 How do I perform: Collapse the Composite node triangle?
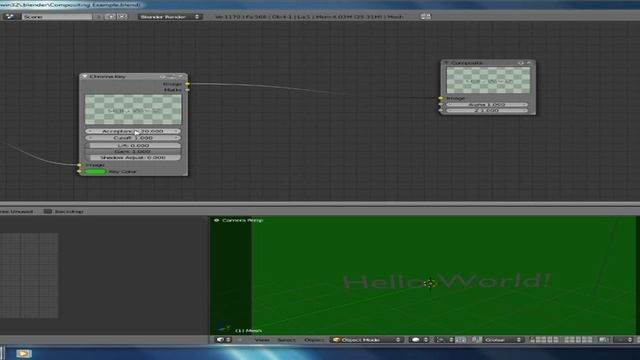point(446,63)
